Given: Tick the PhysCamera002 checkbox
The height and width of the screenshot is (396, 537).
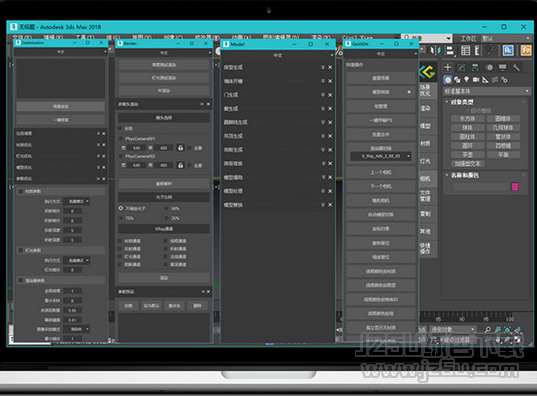Looking at the screenshot, I should click(121, 156).
